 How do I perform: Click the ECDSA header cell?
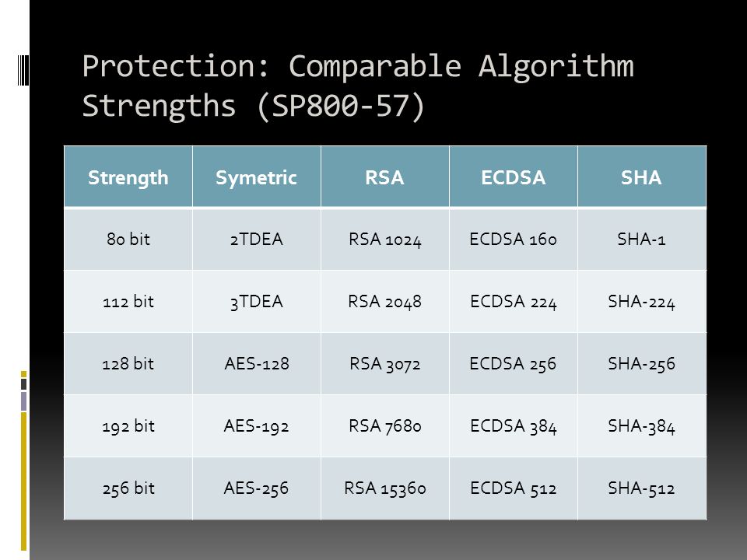pos(514,177)
